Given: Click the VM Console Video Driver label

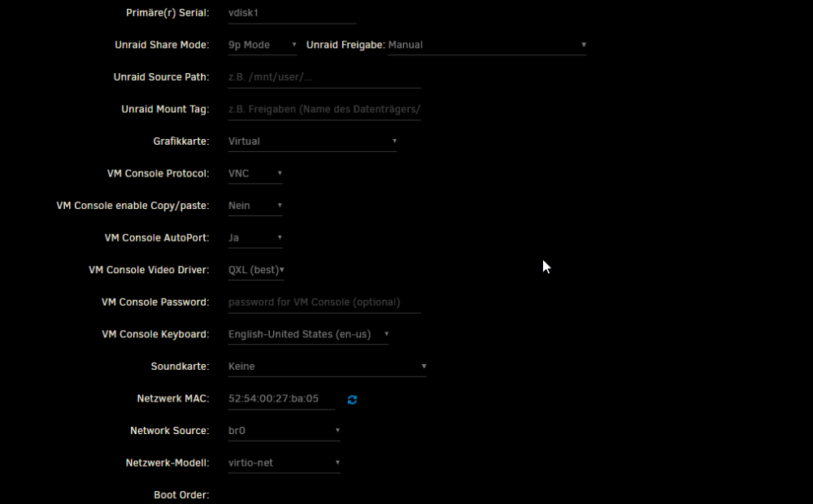Looking at the screenshot, I should (149, 270).
